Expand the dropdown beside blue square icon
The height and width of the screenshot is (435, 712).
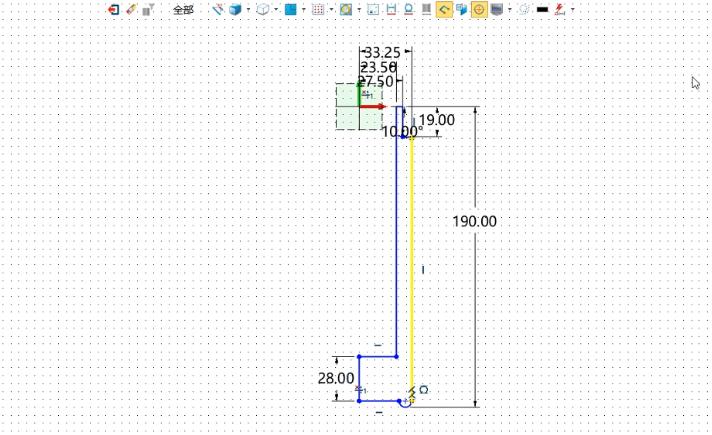[303, 9]
